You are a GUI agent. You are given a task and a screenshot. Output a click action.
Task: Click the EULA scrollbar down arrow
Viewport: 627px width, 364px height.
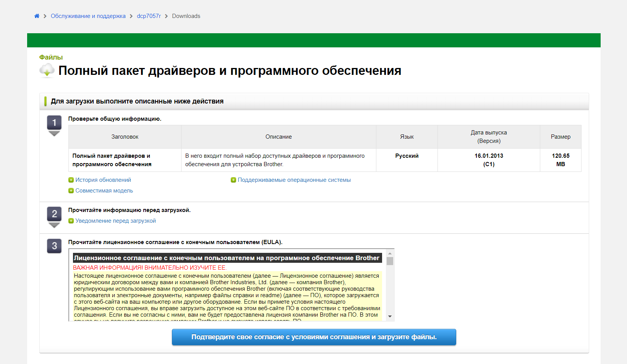[390, 316]
